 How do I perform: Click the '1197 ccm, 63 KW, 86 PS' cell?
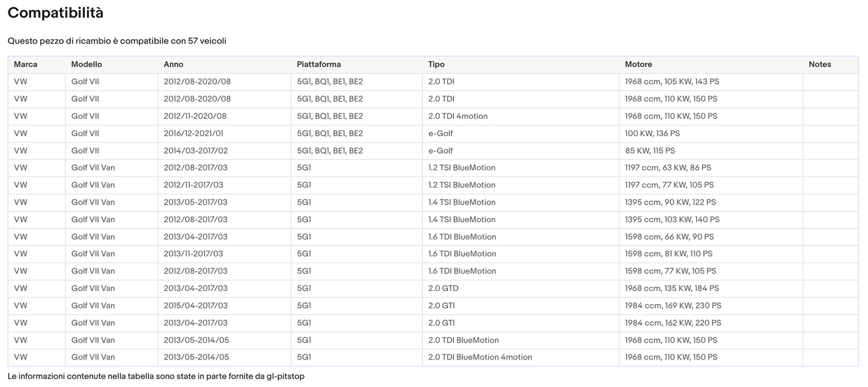click(668, 167)
